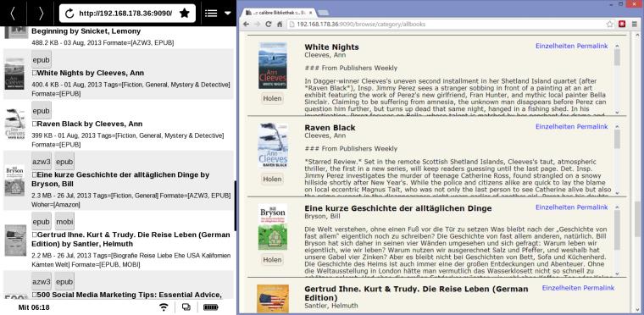Tap White Nights cover thumbnail on e-reader
Viewport: 644px width, 315px height.
pyautogui.click(x=14, y=74)
